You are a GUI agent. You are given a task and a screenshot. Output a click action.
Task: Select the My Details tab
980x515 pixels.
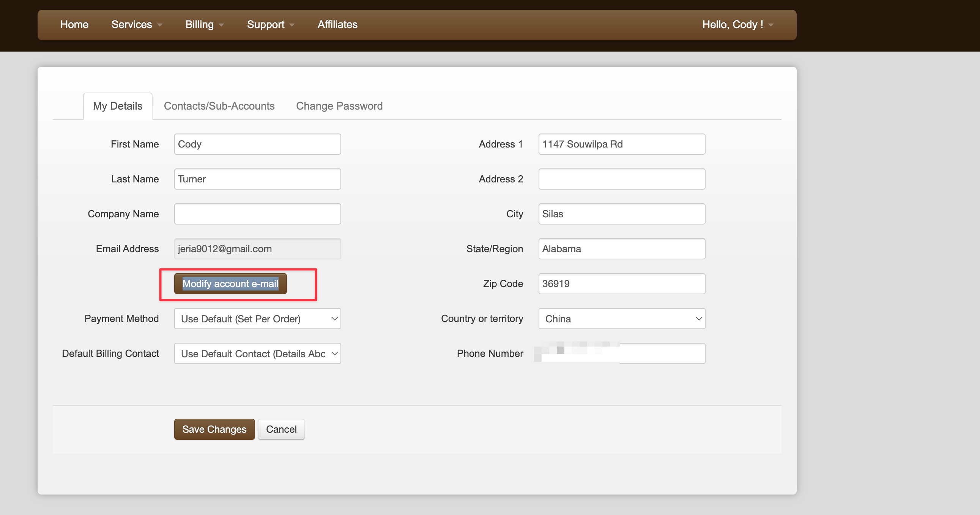tap(118, 106)
